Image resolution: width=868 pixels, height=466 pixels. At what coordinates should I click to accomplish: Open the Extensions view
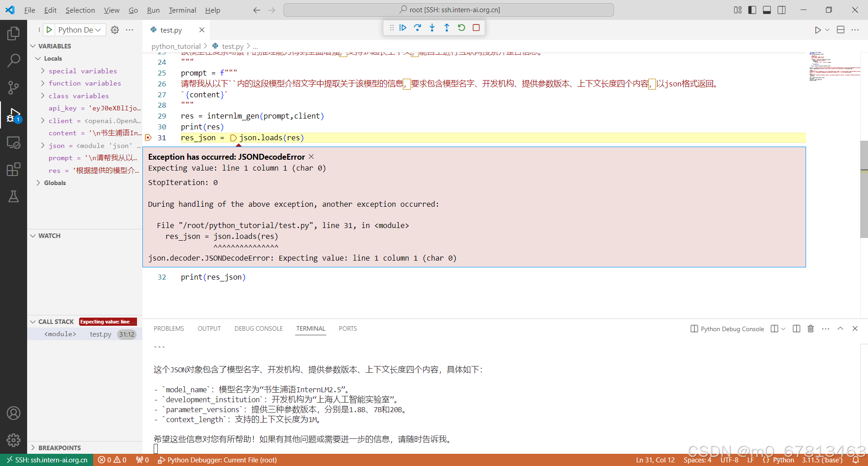pyautogui.click(x=14, y=169)
